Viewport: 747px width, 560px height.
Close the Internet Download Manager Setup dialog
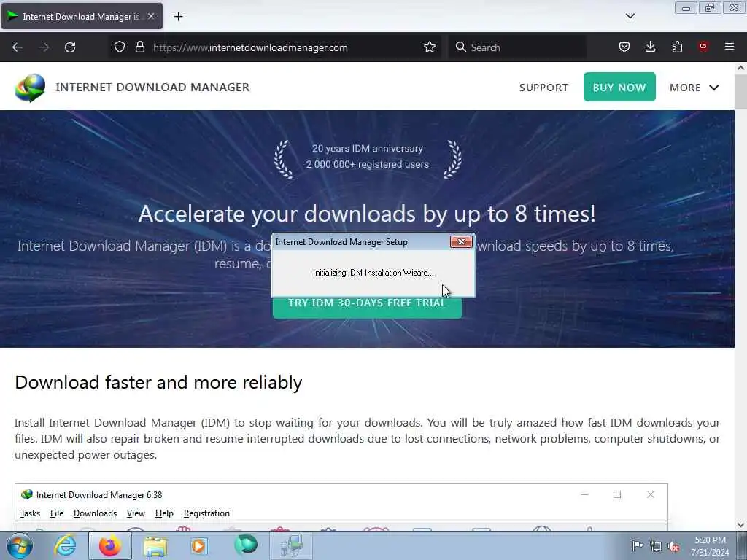461,242
